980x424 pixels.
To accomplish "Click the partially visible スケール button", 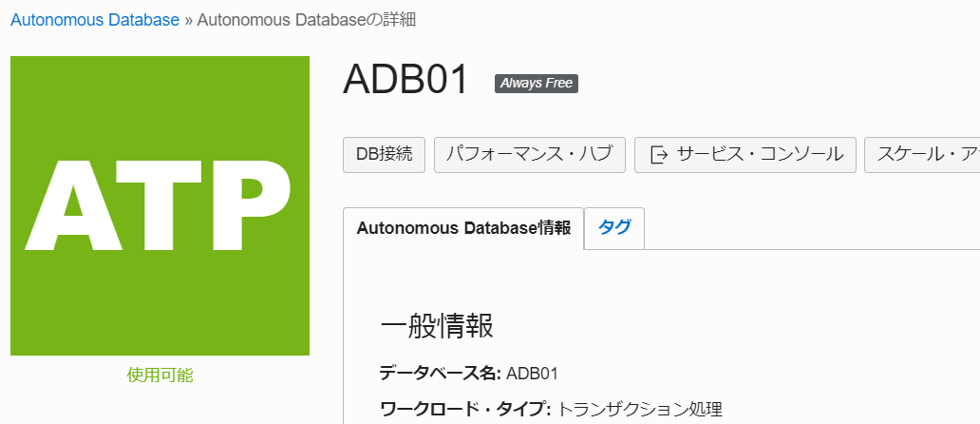I will 922,154.
